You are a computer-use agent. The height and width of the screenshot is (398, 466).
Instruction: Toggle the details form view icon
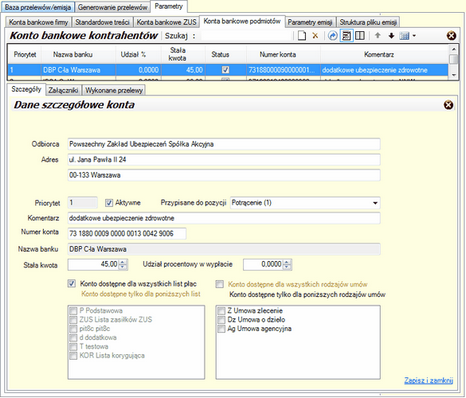[x=347, y=36]
